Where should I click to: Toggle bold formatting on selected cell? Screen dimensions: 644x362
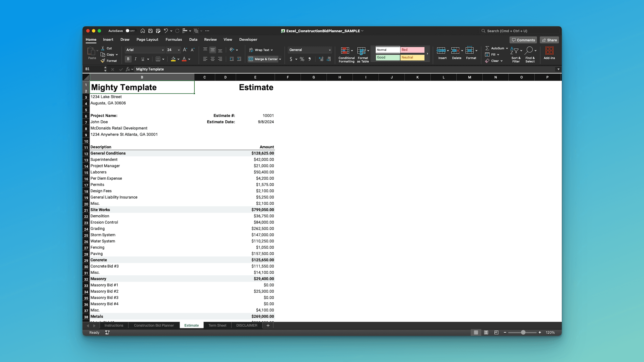point(128,59)
